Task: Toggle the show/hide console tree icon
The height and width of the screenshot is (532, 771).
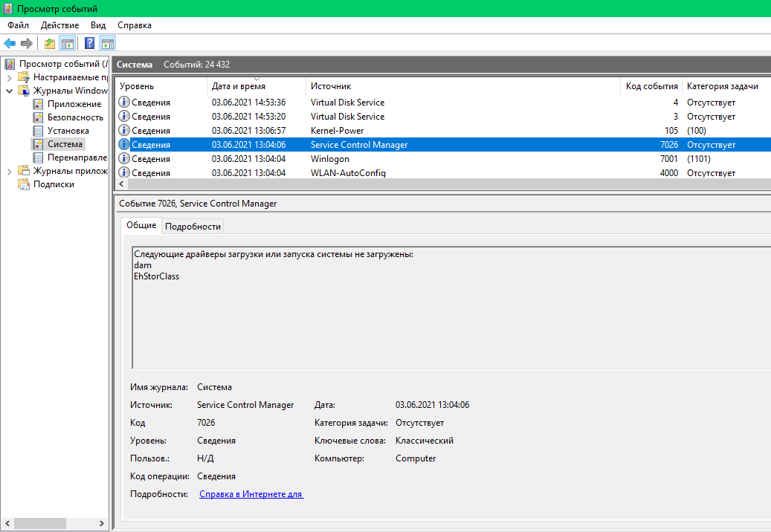Action: pos(68,43)
